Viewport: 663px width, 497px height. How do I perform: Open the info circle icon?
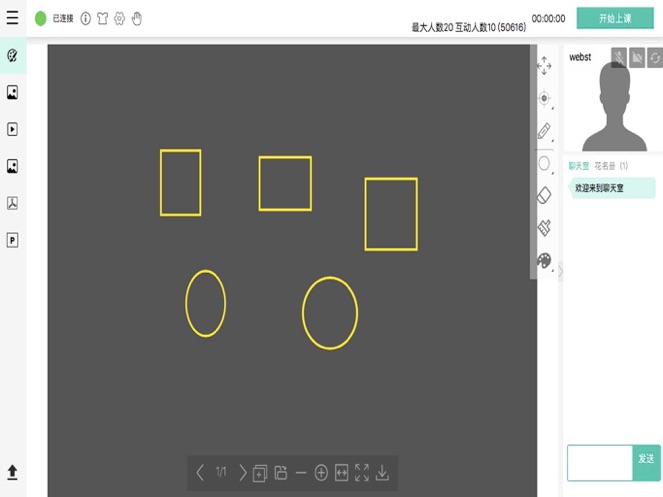coord(85,19)
